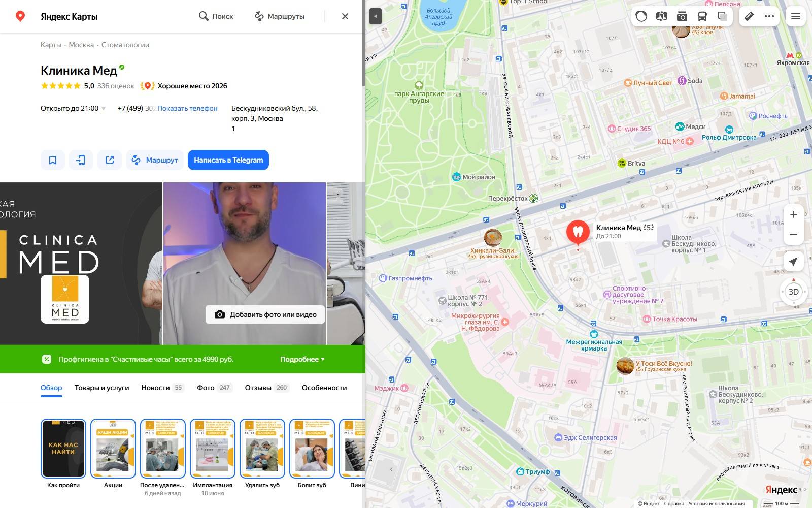Go to Карты breadcrumb link
Image resolution: width=812 pixels, height=508 pixels.
pos(51,45)
